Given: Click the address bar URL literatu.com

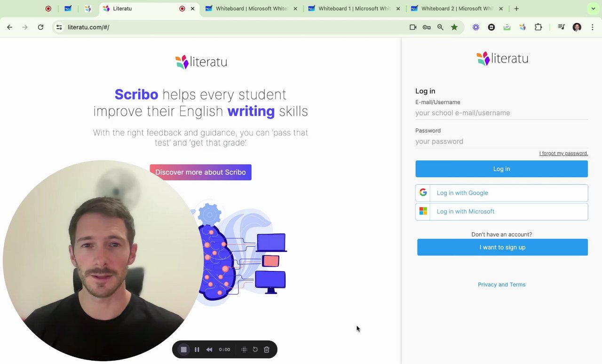Looking at the screenshot, I should [x=88, y=27].
